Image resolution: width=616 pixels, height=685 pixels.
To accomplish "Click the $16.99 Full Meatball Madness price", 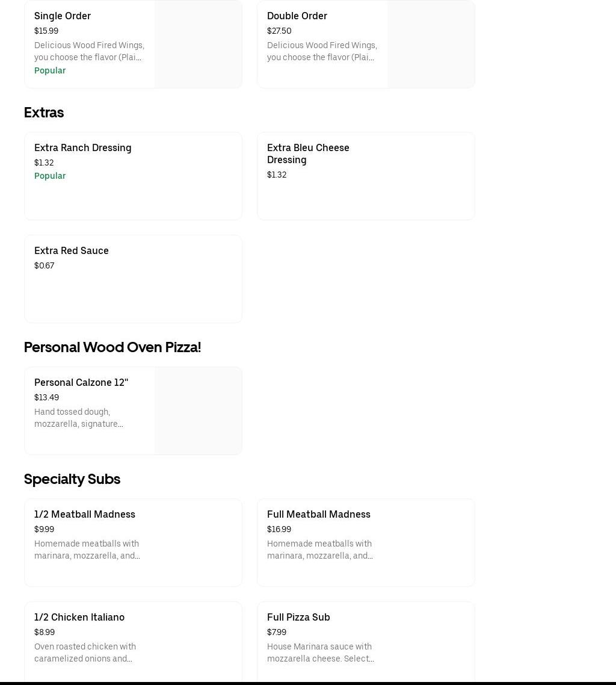I will (279, 529).
